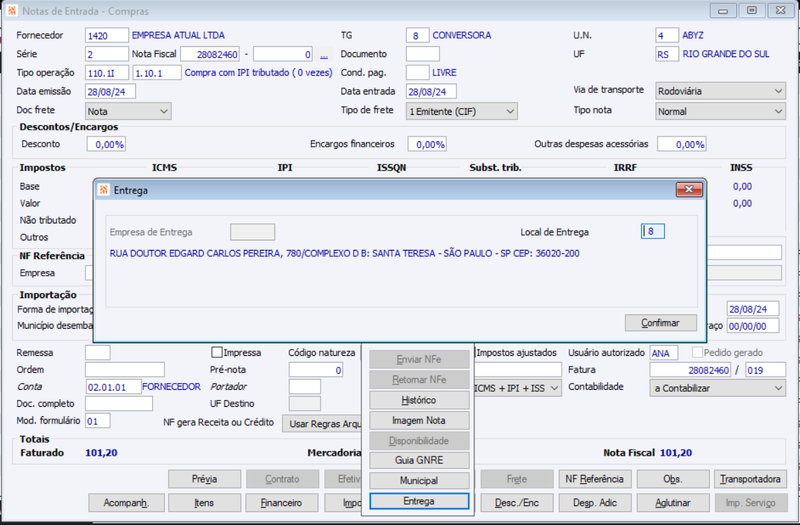Image resolution: width=800 pixels, height=525 pixels.
Task: Click the Contrato button
Action: coord(282,479)
